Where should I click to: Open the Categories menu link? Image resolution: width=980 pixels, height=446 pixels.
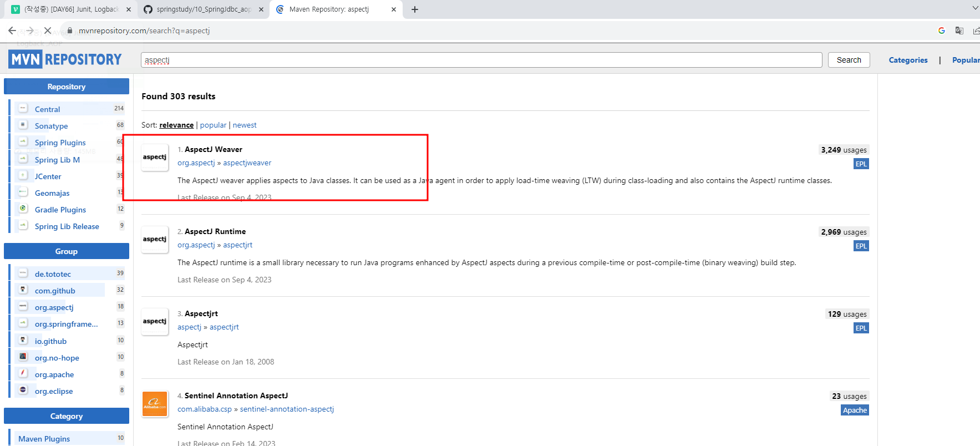click(x=908, y=60)
